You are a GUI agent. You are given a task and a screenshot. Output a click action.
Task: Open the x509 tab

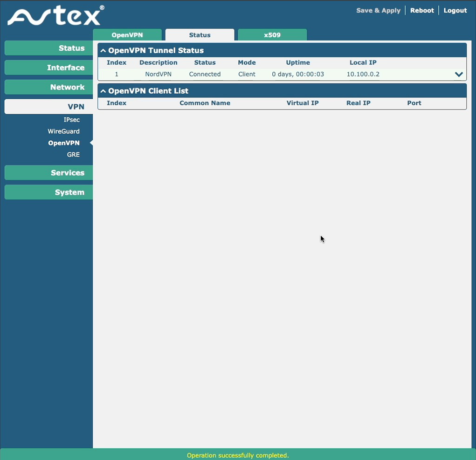pos(272,35)
